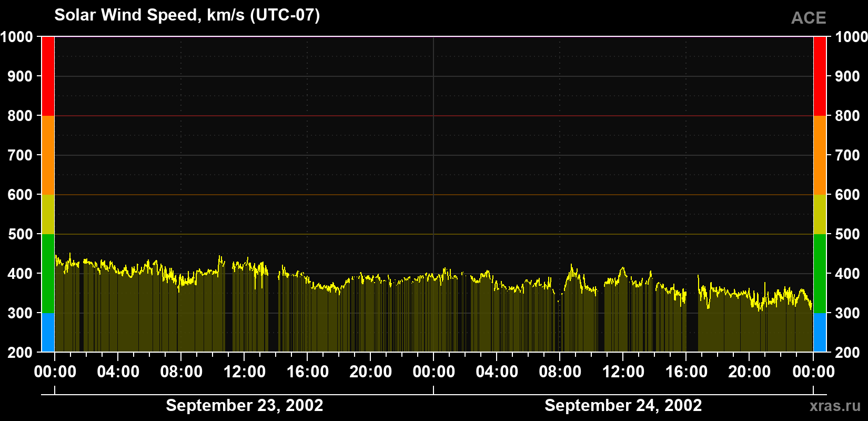Click the 600 label on the left axis
Viewport: 868px width, 421px height.
point(21,195)
